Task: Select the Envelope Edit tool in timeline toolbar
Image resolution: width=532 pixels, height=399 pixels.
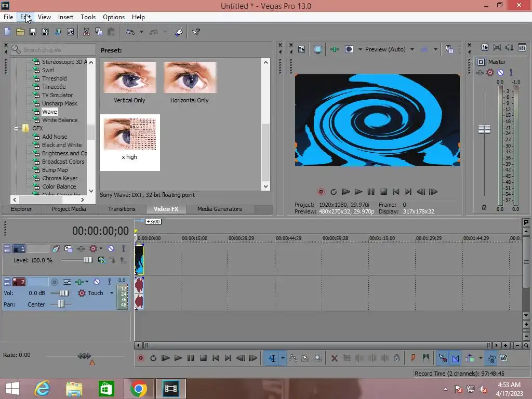Action: pyautogui.click(x=293, y=358)
